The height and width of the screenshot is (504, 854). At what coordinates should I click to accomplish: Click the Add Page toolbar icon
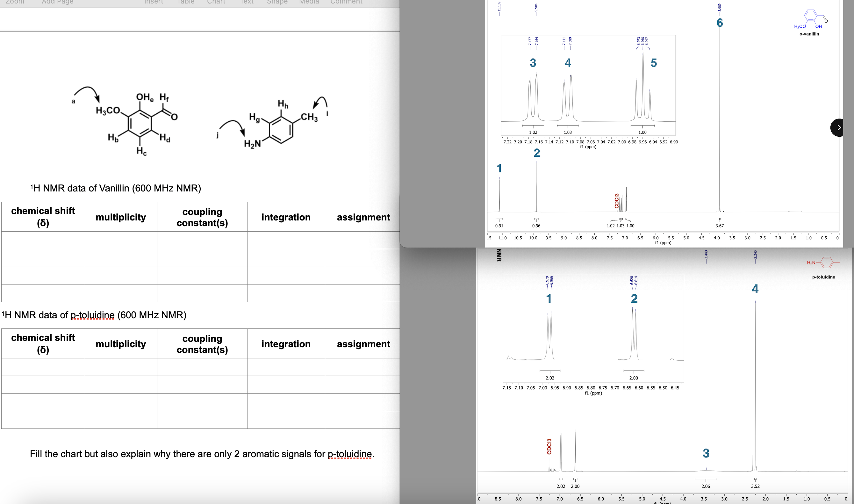57,2
